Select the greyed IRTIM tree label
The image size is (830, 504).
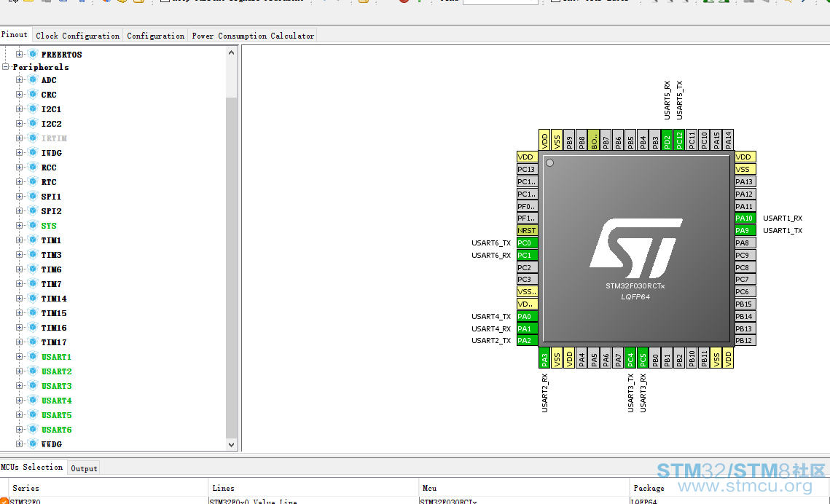[54, 138]
